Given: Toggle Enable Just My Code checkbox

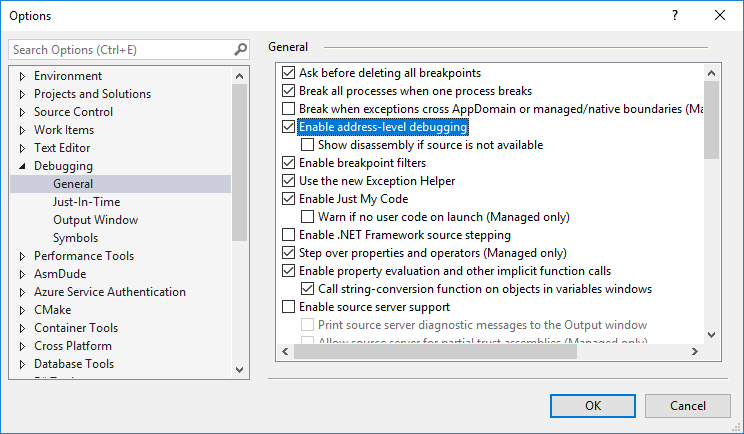Looking at the screenshot, I should [289, 199].
